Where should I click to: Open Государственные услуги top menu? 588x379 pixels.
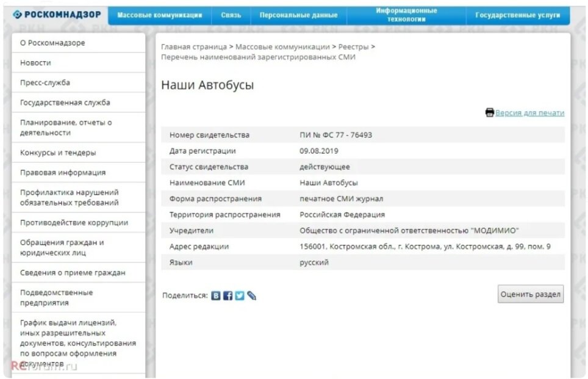[518, 15]
